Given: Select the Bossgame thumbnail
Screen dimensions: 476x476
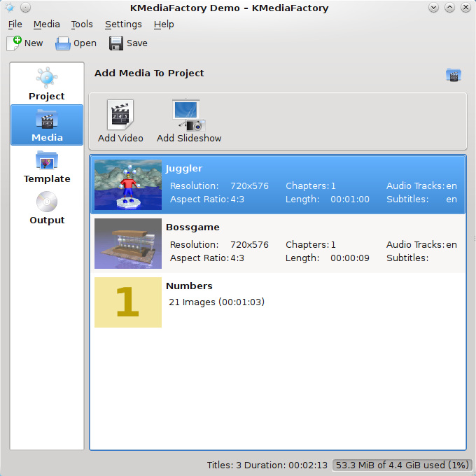Looking at the screenshot, I should (128, 244).
